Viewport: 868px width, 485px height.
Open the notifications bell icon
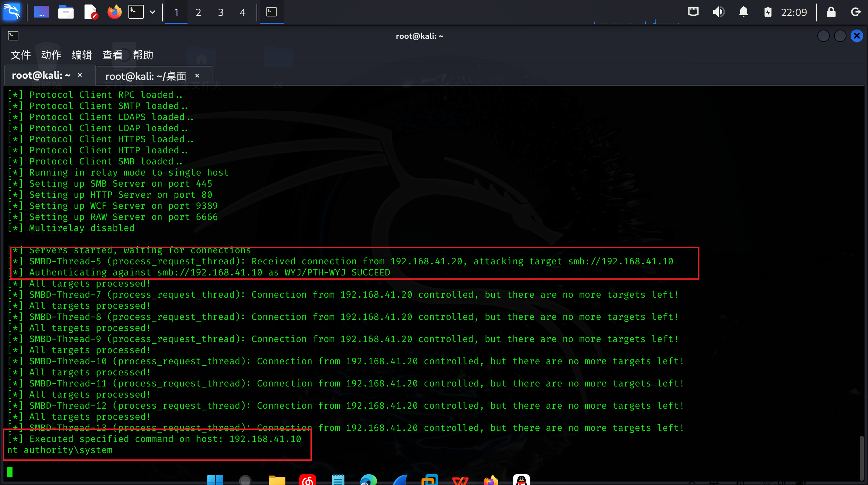743,12
